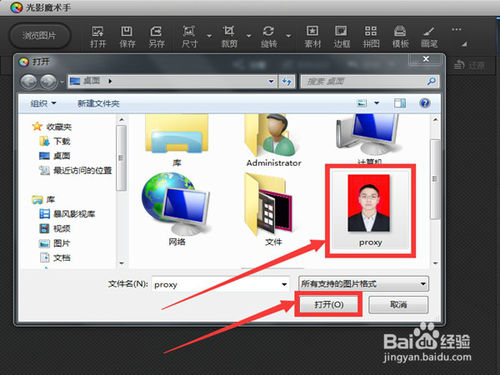
Task: Select the proxy photo thumbnail
Action: point(370,210)
